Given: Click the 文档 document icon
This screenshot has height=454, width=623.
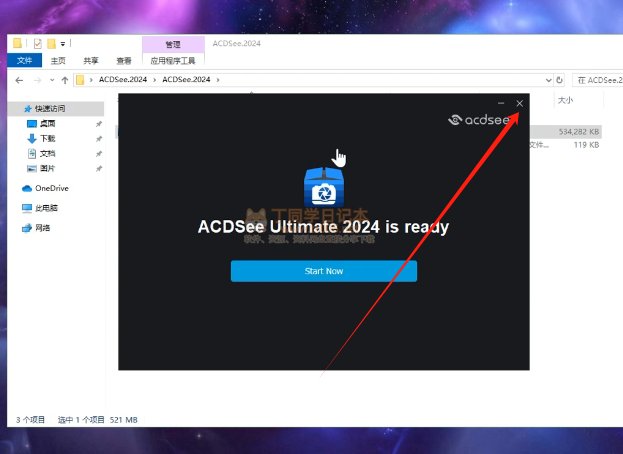Looking at the screenshot, I should click(x=32, y=153).
